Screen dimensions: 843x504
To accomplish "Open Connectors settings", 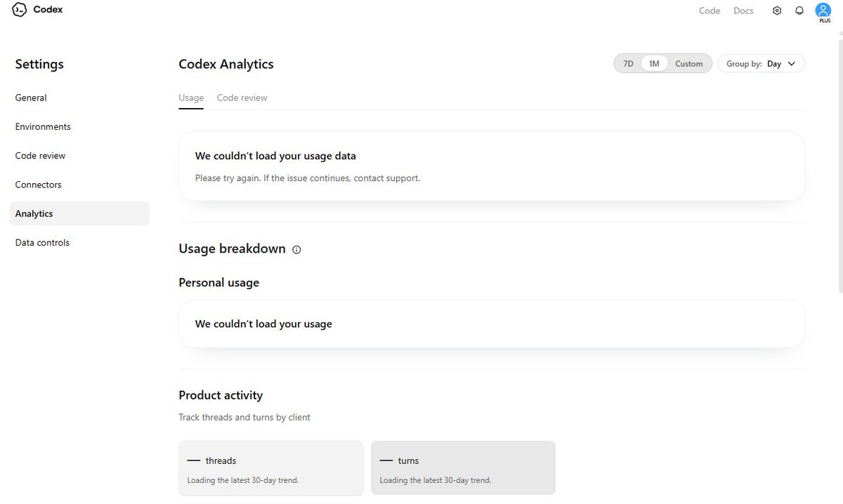I will [79, 185].
